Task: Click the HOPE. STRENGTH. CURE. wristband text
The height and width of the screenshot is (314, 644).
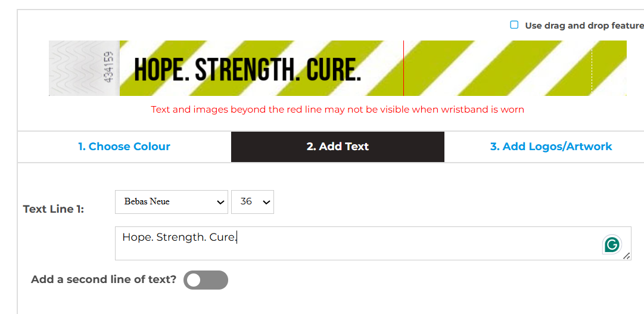Action: point(248,70)
